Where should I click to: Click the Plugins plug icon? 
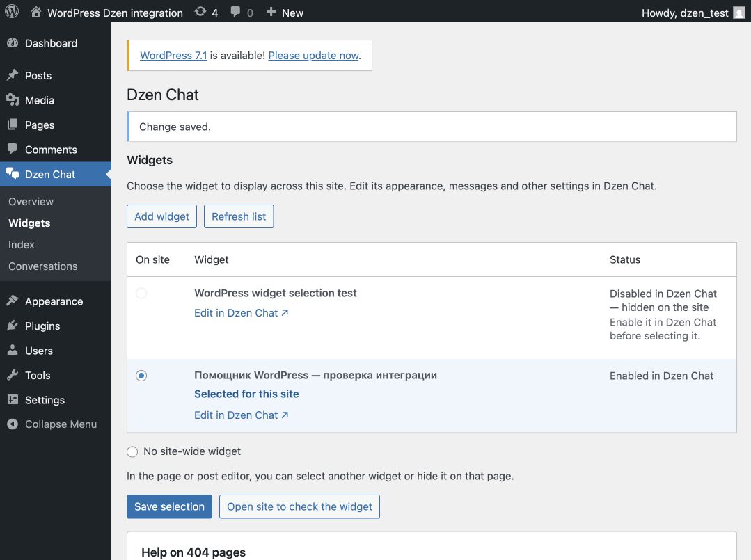pyautogui.click(x=13, y=326)
